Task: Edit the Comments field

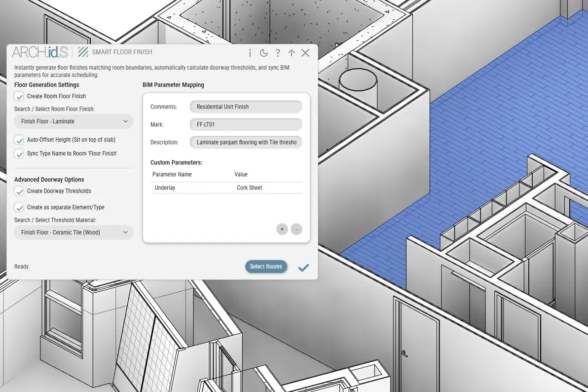Action: tap(246, 107)
